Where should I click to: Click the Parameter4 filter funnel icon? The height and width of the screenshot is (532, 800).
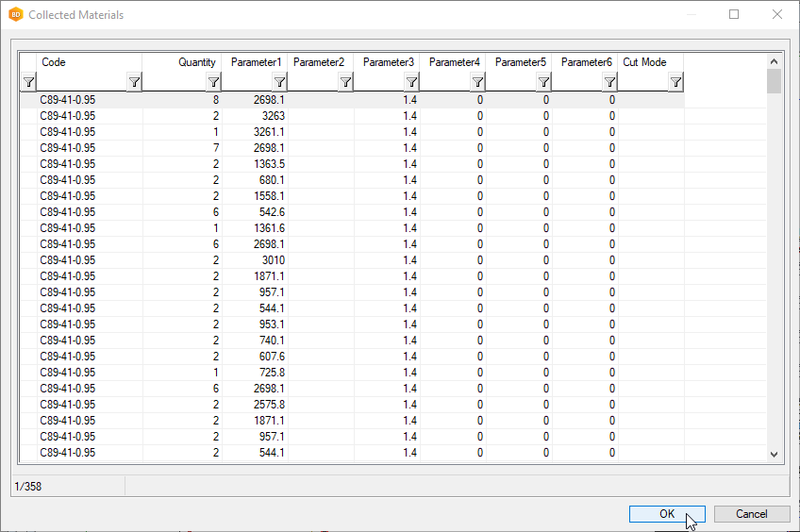[x=477, y=83]
